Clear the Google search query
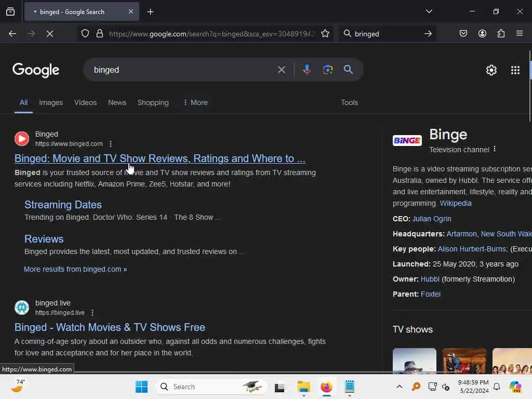This screenshot has height=399, width=532. click(281, 70)
